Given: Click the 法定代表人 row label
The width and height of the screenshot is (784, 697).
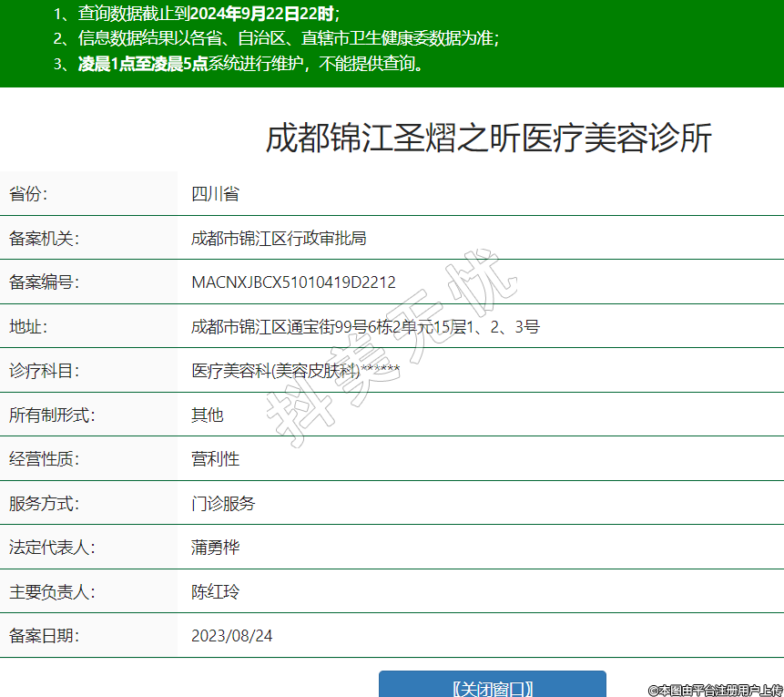Looking at the screenshot, I should (52, 548).
